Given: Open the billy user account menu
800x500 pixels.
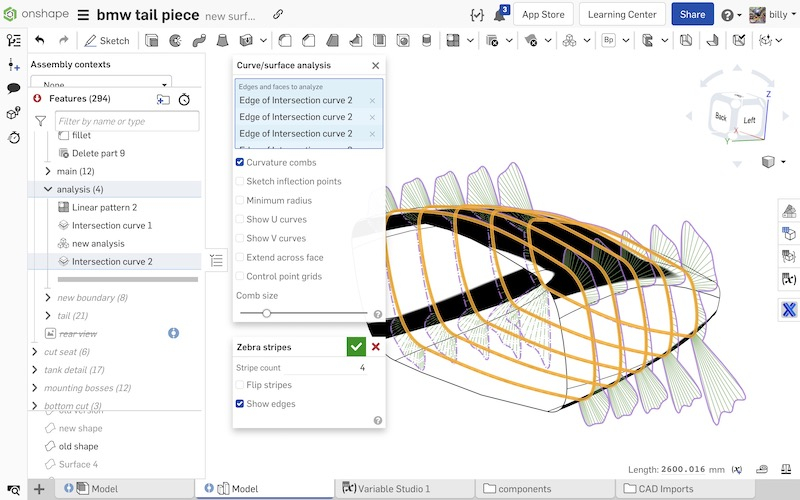Looking at the screenshot, I should (x=772, y=15).
